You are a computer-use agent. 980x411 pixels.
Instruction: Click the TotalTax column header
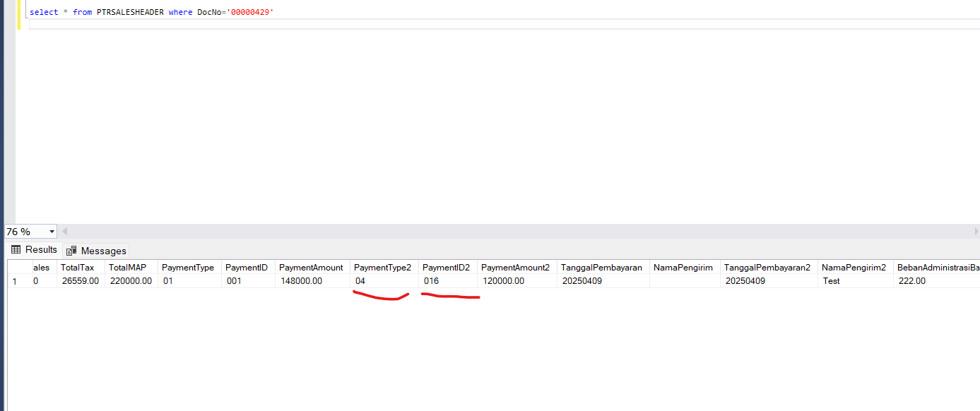click(x=81, y=268)
